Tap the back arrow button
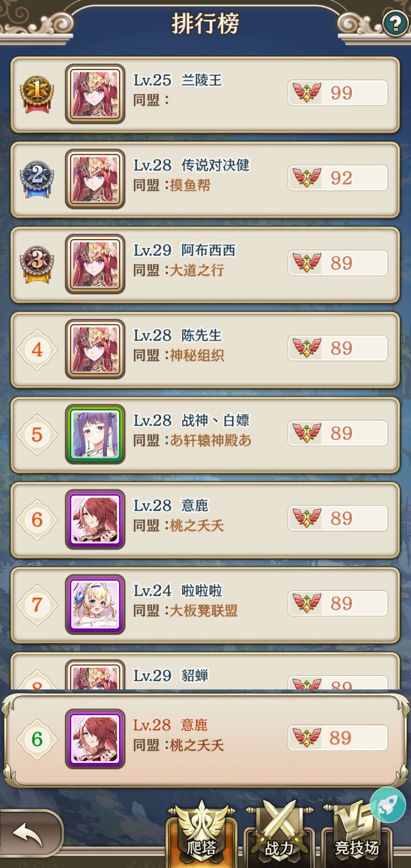The image size is (411, 868). [30, 833]
